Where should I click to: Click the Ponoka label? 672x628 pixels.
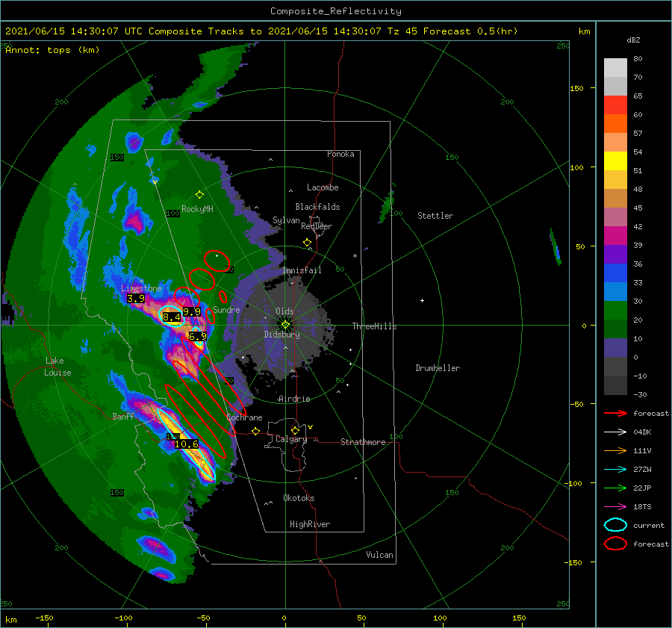coord(340,154)
